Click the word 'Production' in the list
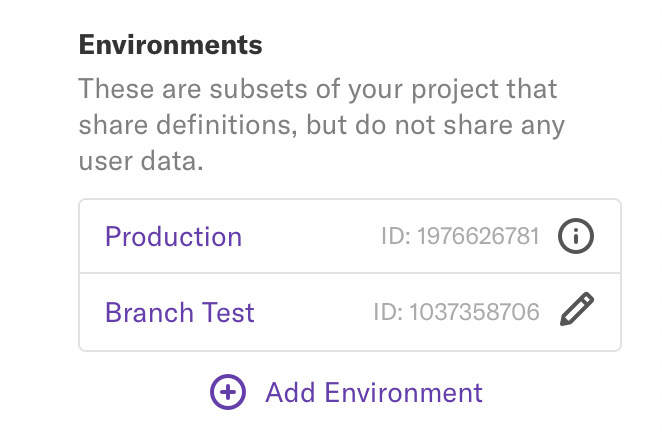 coord(173,237)
